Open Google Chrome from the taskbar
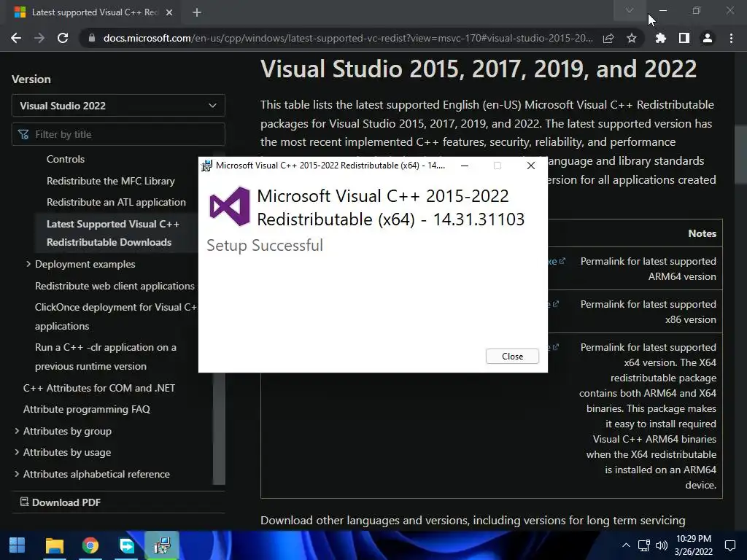747x560 pixels. point(90,545)
